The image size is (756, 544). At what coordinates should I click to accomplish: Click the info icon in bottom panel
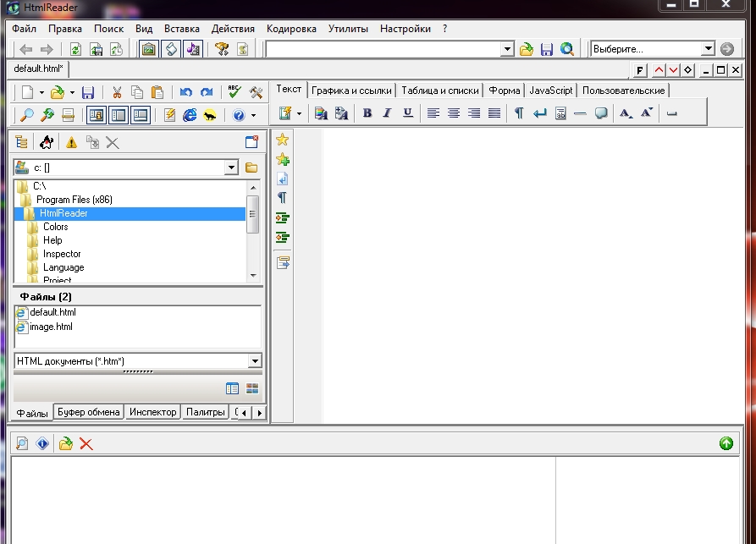[x=42, y=443]
